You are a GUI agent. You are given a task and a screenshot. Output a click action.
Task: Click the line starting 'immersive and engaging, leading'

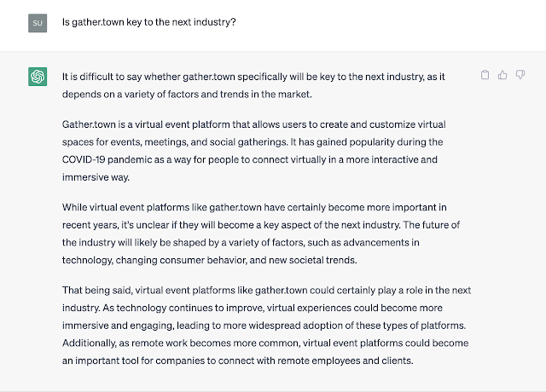[x=264, y=326]
